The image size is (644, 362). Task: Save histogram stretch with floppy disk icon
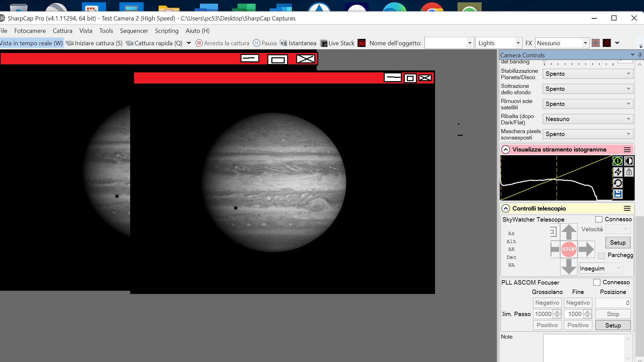(x=618, y=194)
